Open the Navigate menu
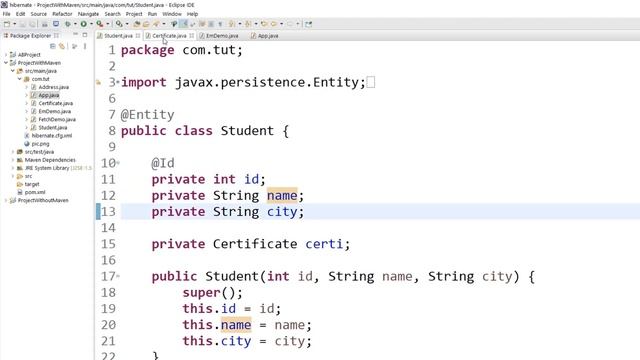 [88, 14]
